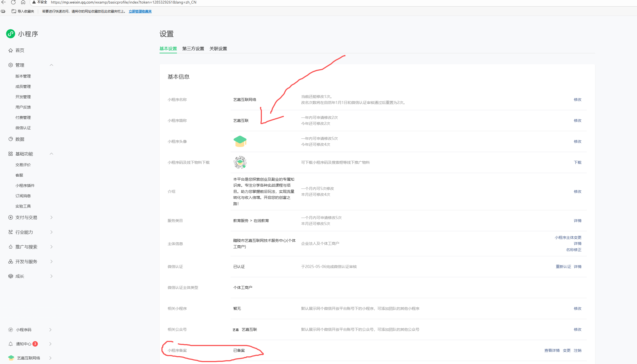Click 下载 for mini program code
This screenshot has height=364, width=637.
(577, 162)
